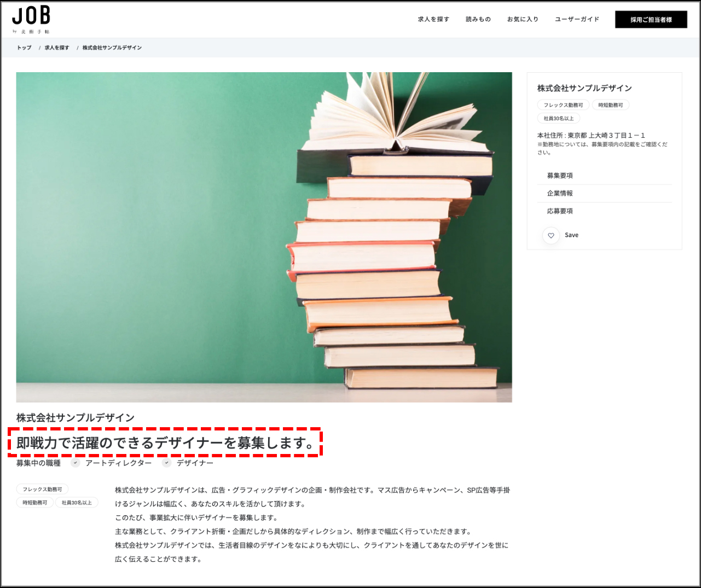Open 応募要項 in the sidebar
The width and height of the screenshot is (701, 588).
coord(560,211)
